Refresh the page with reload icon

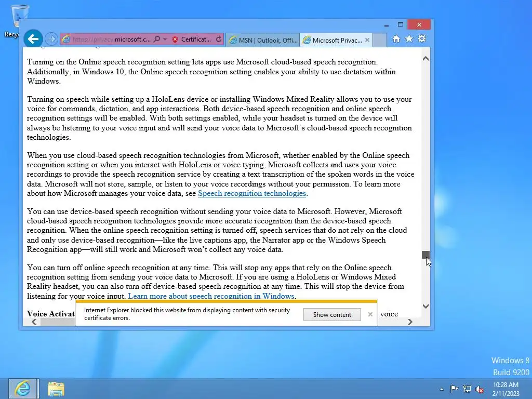point(219,39)
